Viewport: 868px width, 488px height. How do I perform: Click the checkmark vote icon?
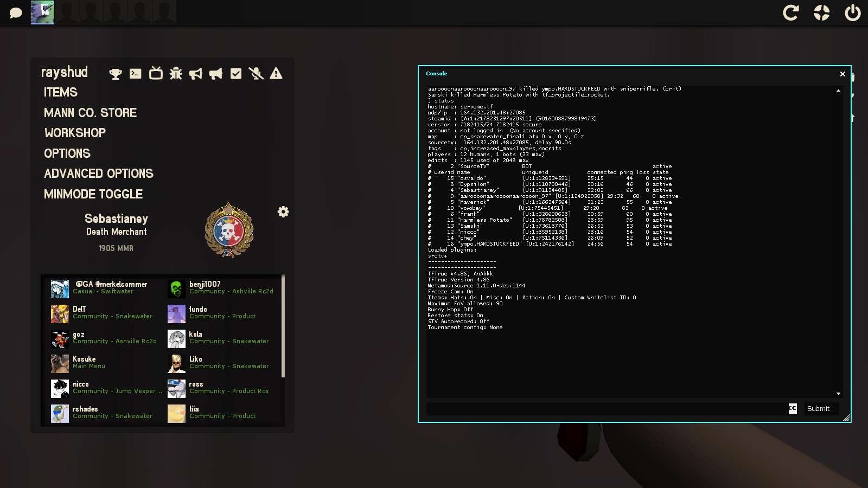[x=236, y=74]
